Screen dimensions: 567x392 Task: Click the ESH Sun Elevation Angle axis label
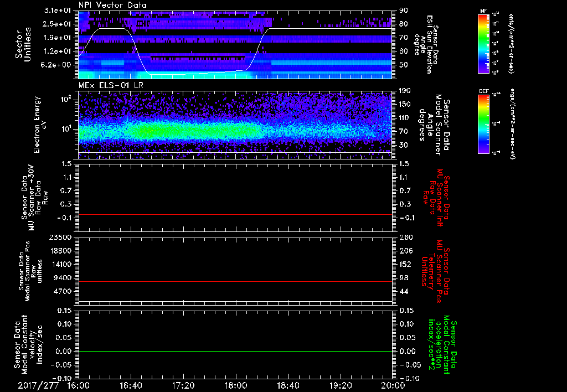point(426,44)
